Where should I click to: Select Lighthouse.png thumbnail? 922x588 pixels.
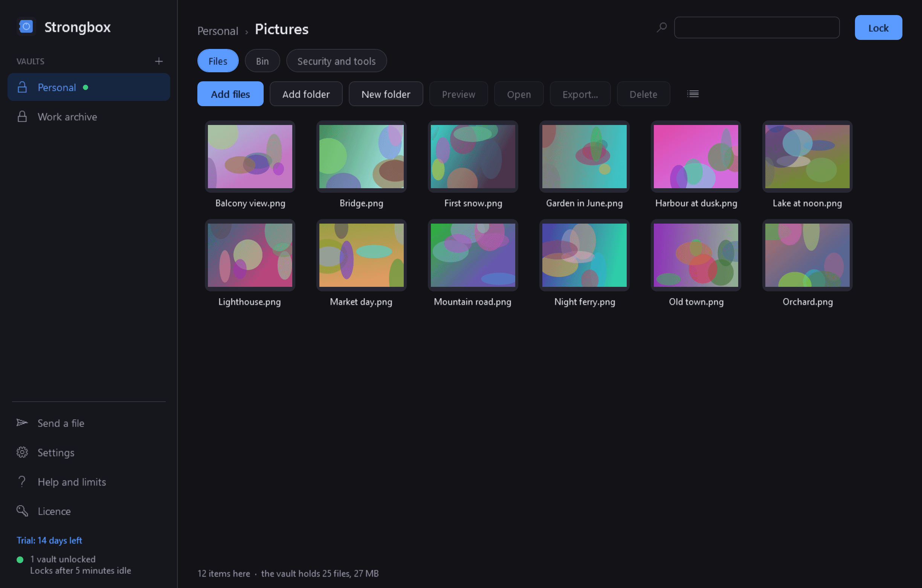250,255
